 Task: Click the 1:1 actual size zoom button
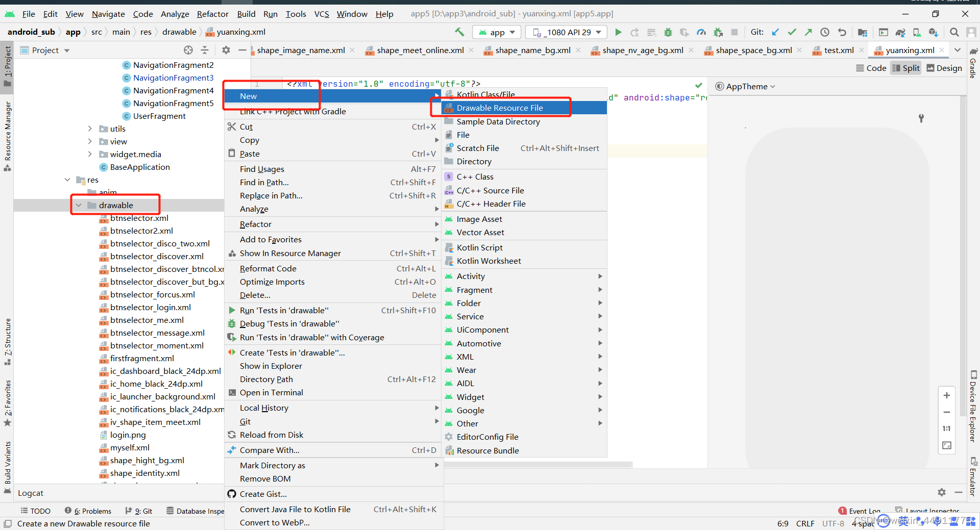pos(947,428)
